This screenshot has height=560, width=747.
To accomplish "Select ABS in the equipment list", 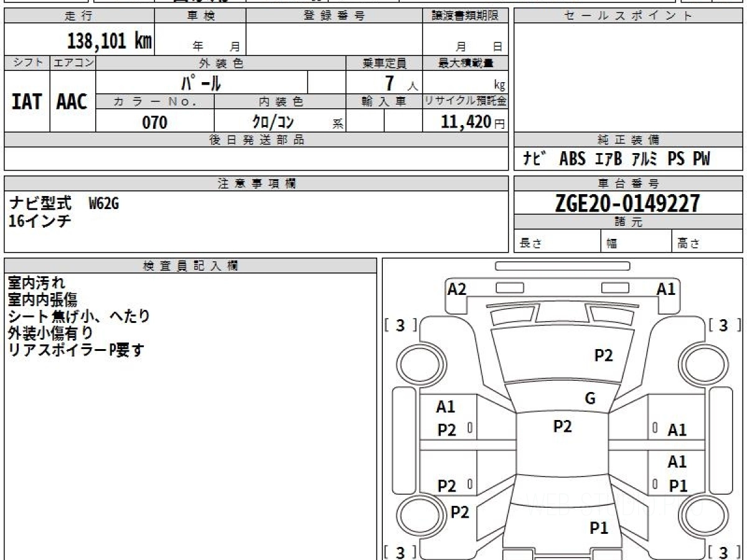I will click(572, 159).
